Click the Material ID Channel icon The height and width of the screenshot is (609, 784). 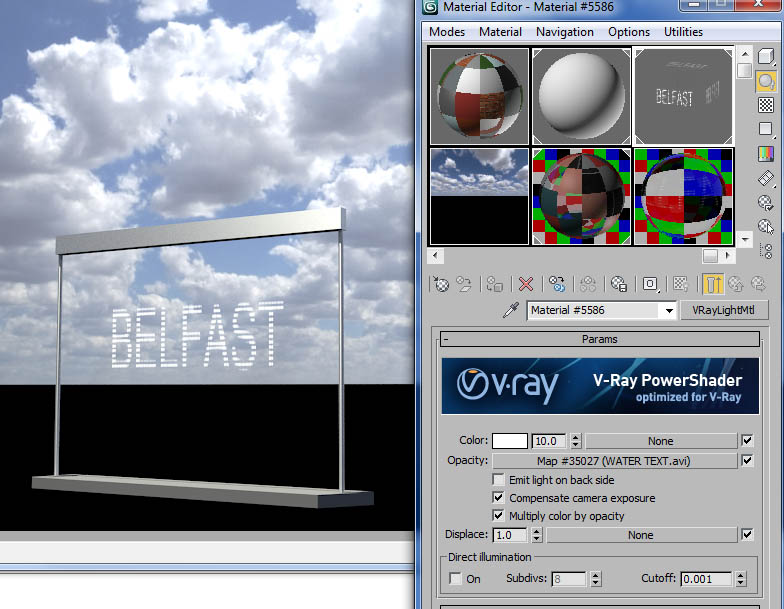coord(650,284)
